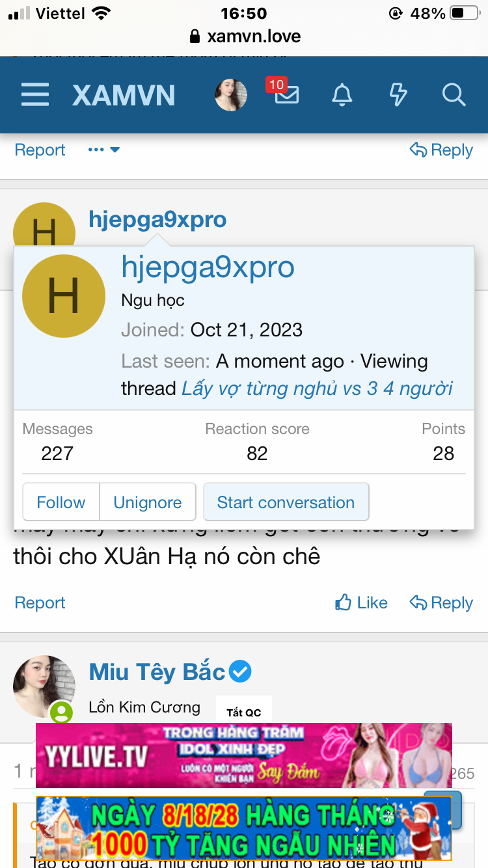Tap the xamvn.love address bar
488x868 pixels.
tap(244, 36)
